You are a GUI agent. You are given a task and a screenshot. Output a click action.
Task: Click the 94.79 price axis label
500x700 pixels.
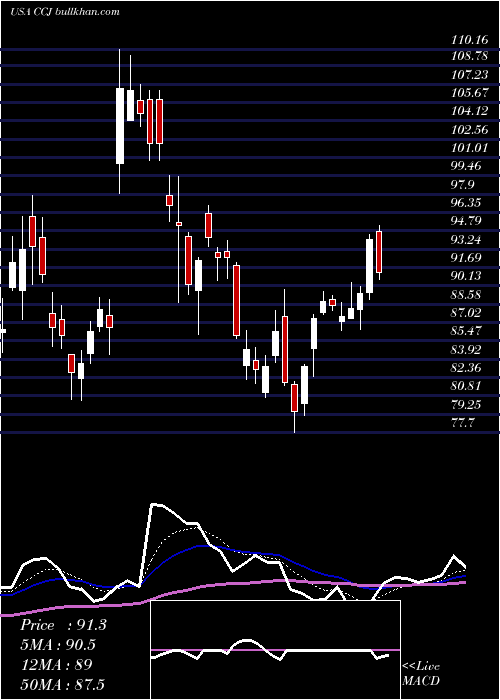(x=466, y=221)
